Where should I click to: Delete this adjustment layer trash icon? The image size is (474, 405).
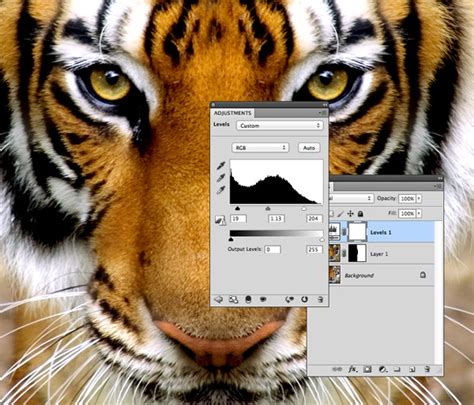(x=320, y=300)
